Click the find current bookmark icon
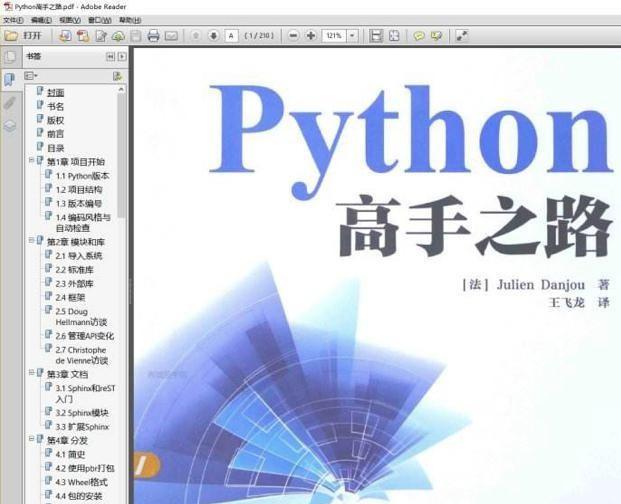 click(x=117, y=76)
